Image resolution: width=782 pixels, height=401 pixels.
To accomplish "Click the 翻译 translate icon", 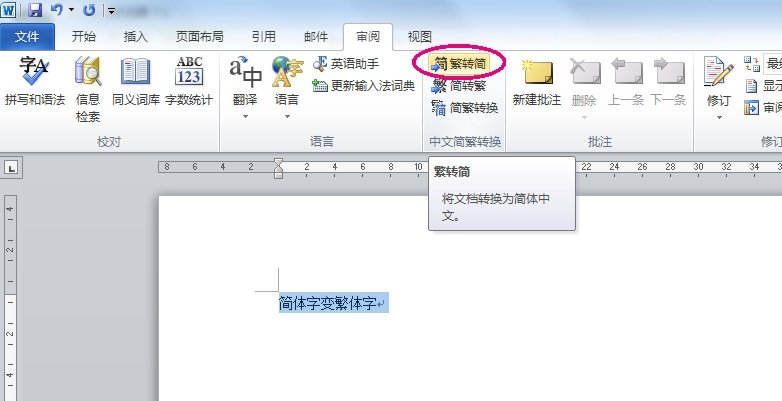I will 245,72.
